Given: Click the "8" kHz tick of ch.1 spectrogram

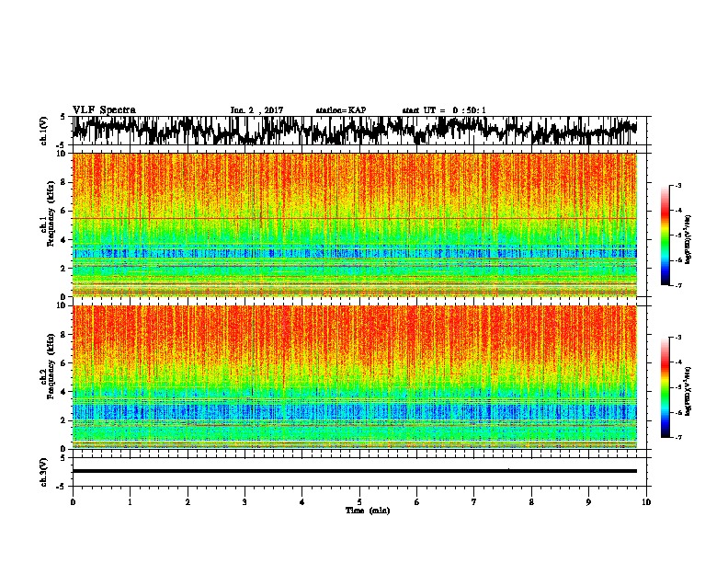Looking at the screenshot, I should point(64,182).
